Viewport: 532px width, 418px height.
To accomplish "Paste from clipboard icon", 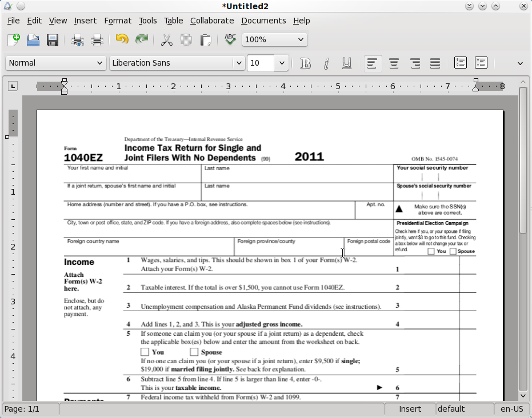I will coord(206,40).
